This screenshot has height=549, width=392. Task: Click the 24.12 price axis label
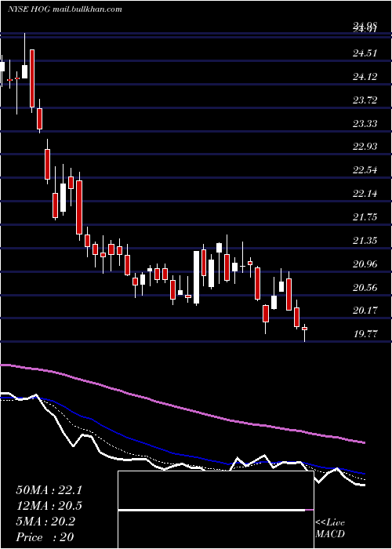(x=365, y=77)
